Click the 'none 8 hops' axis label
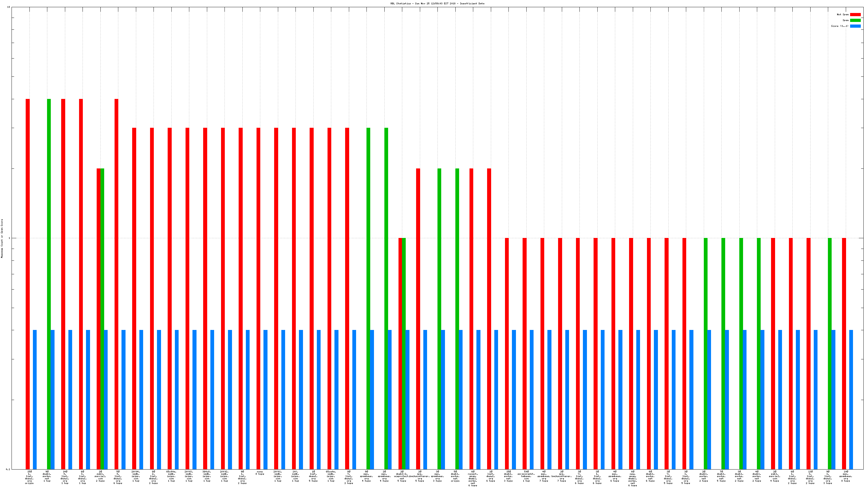868x488 pixels. [259, 473]
